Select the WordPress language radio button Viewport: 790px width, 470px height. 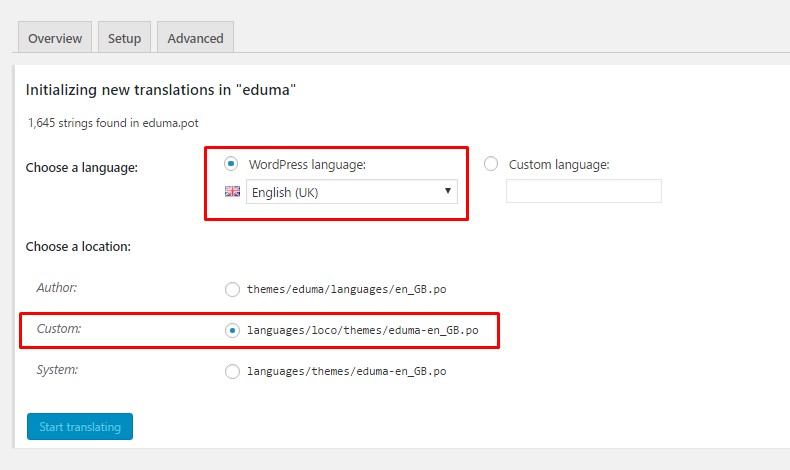coord(232,164)
